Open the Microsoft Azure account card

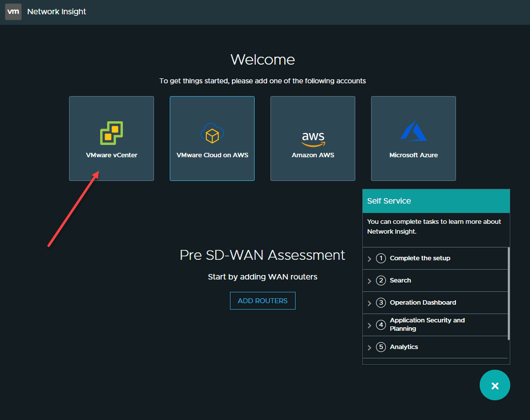(413, 139)
